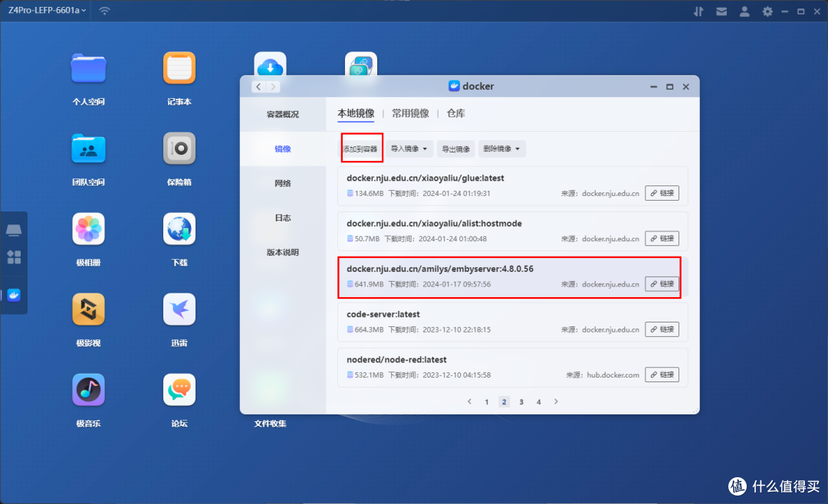Select the code-server:latest image row
The height and width of the screenshot is (504, 828).
pos(513,322)
